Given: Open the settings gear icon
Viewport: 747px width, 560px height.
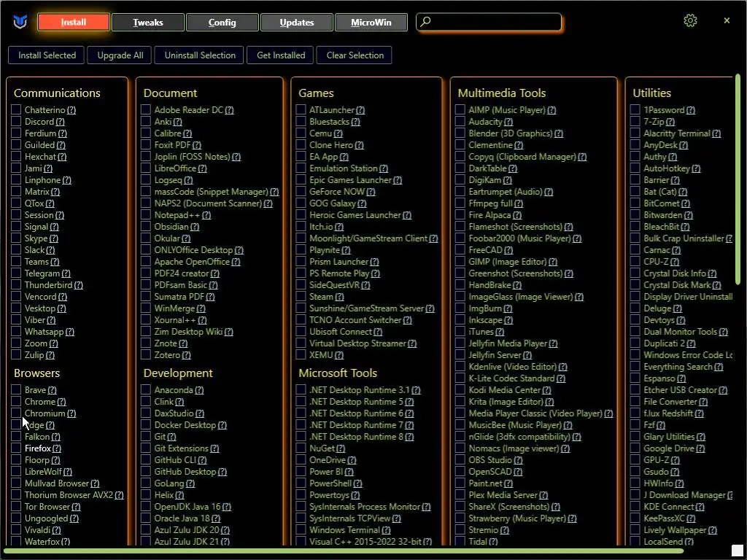Looking at the screenshot, I should [x=690, y=20].
